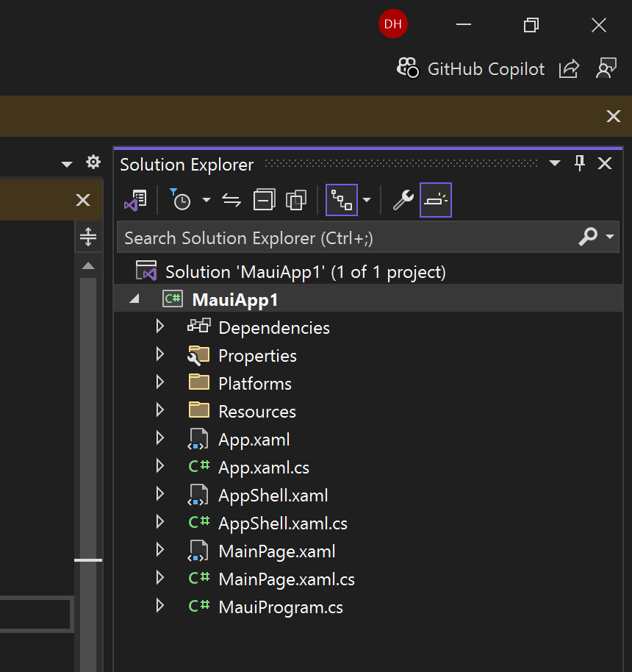This screenshot has width=632, height=672.
Task: Expand the Dependencies node
Action: 160,327
